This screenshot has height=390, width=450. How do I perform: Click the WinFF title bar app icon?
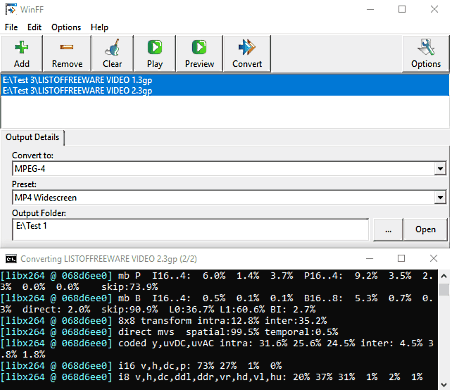click(x=11, y=9)
